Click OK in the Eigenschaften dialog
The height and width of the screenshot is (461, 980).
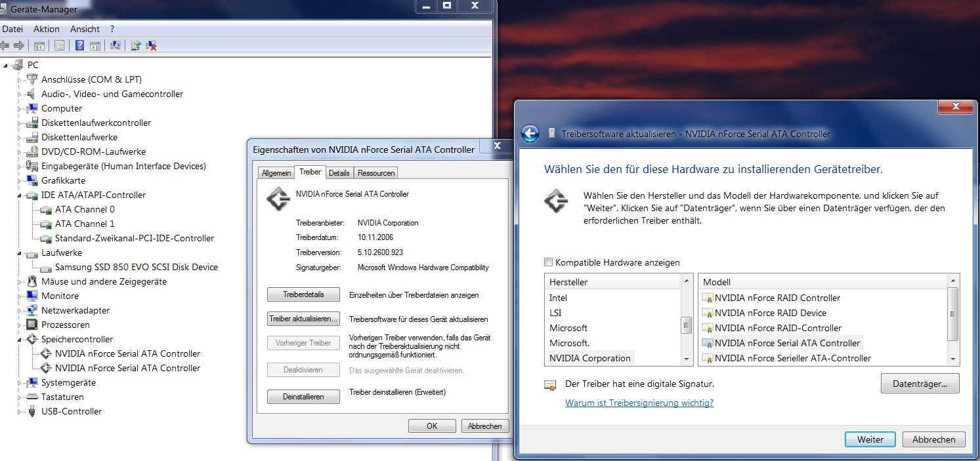click(432, 426)
